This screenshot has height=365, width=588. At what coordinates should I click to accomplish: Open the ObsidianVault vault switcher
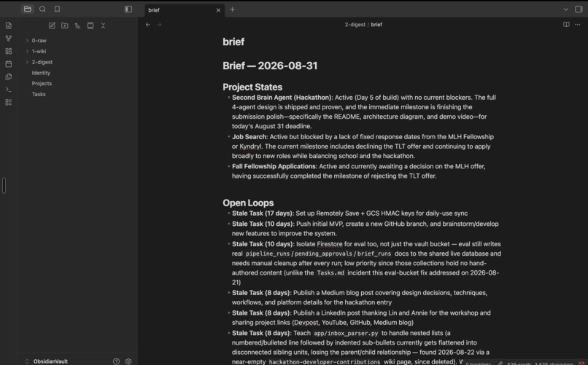point(47,361)
